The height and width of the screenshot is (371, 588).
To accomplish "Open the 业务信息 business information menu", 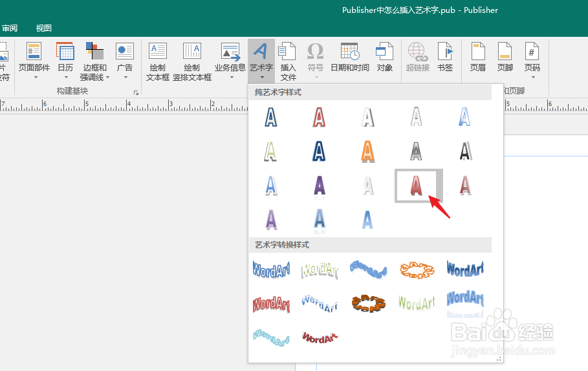I will [230, 60].
